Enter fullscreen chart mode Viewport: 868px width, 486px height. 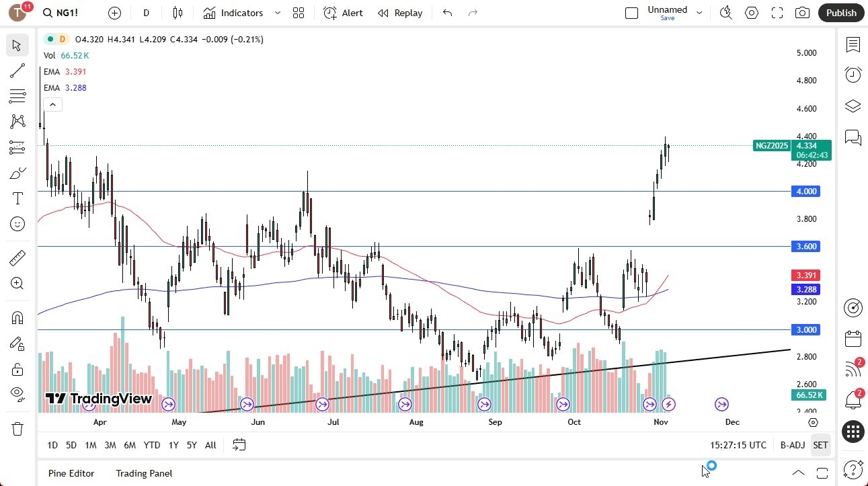(777, 12)
